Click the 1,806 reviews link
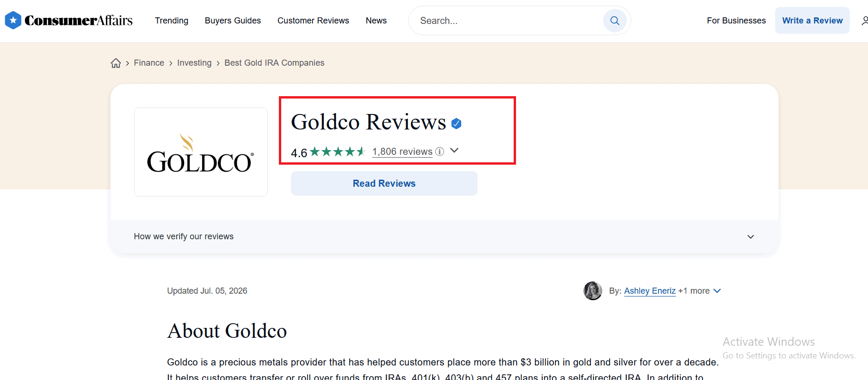The image size is (868, 380). [403, 152]
